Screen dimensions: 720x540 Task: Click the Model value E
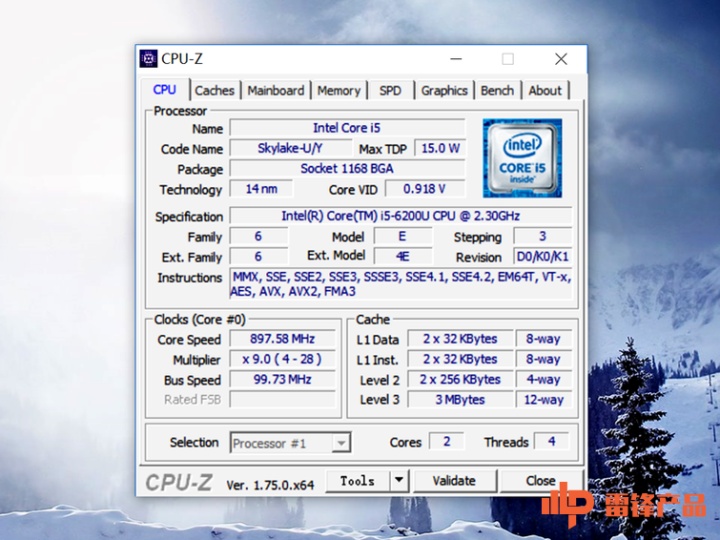point(403,236)
